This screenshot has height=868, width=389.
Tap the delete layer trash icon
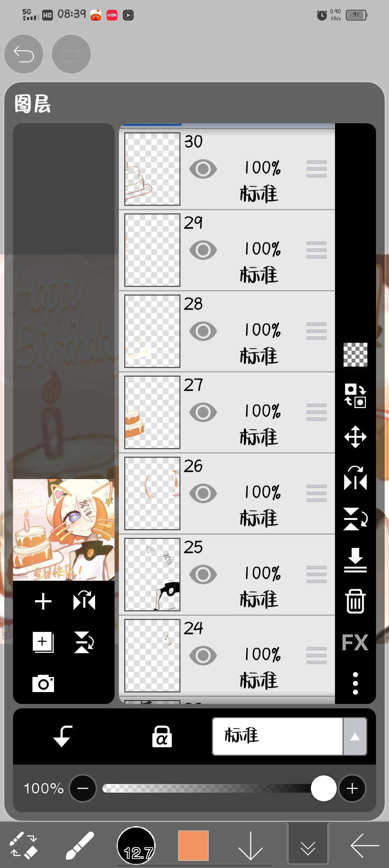coord(356,601)
